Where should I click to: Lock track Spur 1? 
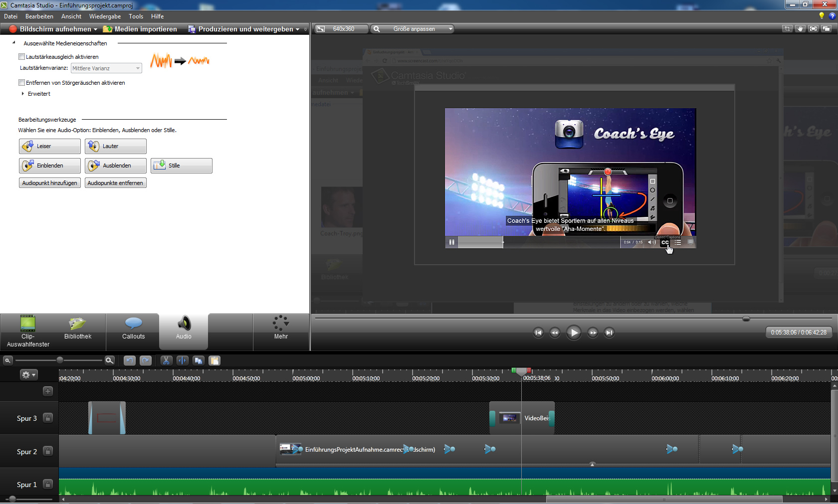tap(48, 484)
